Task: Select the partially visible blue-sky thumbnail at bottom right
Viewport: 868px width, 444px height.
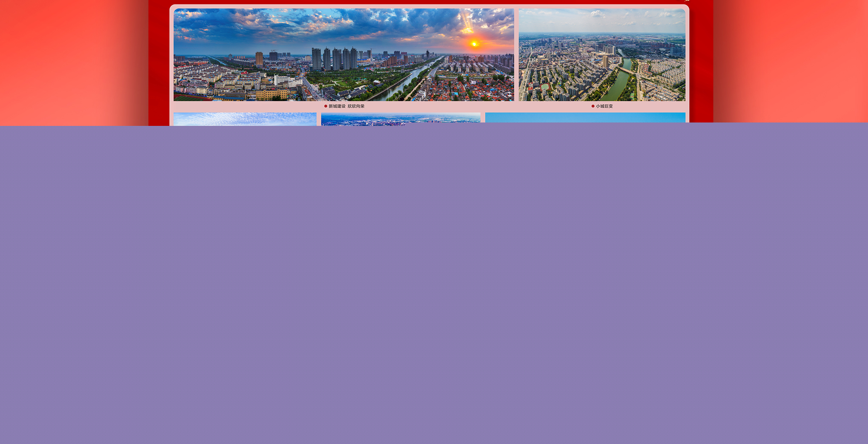Action: pos(585,117)
